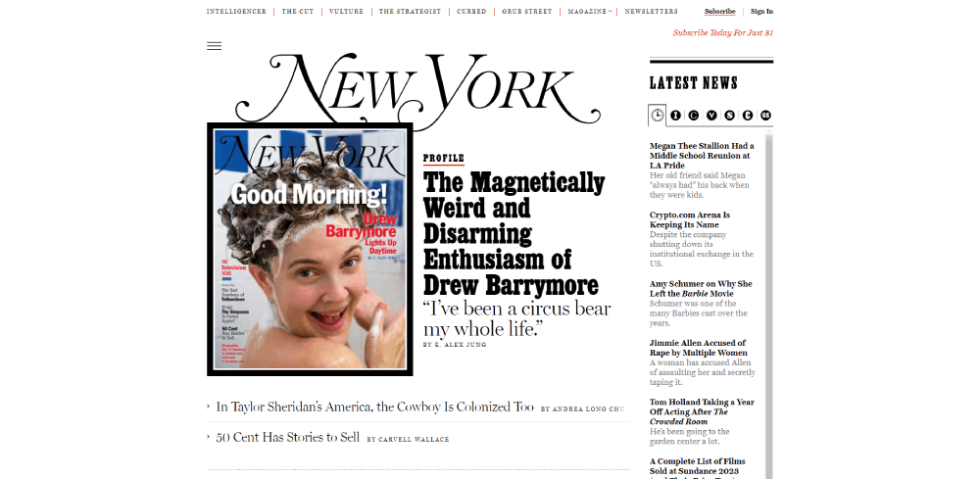
Task: Open Newsletters from the top navigation
Action: point(652,11)
